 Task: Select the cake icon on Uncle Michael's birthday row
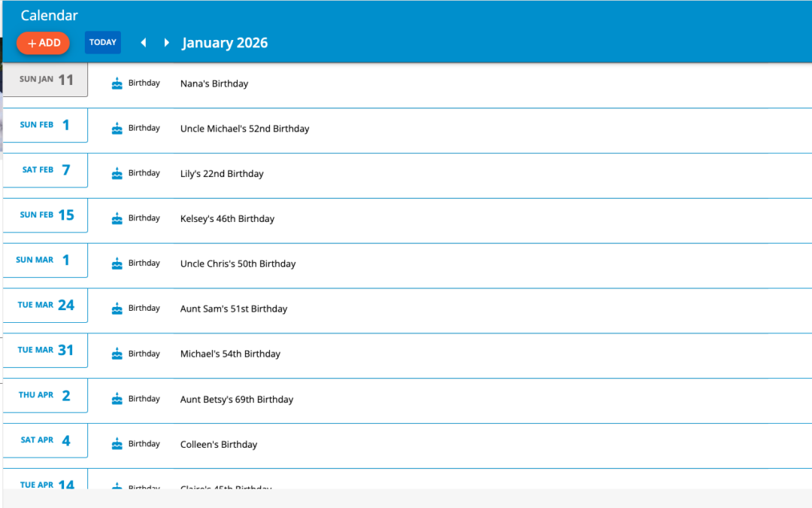coord(117,127)
